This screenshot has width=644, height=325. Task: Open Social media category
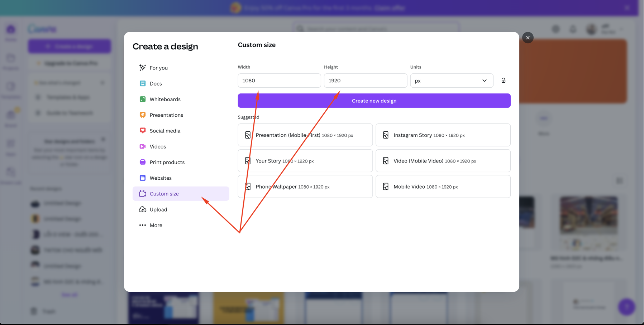point(181,131)
